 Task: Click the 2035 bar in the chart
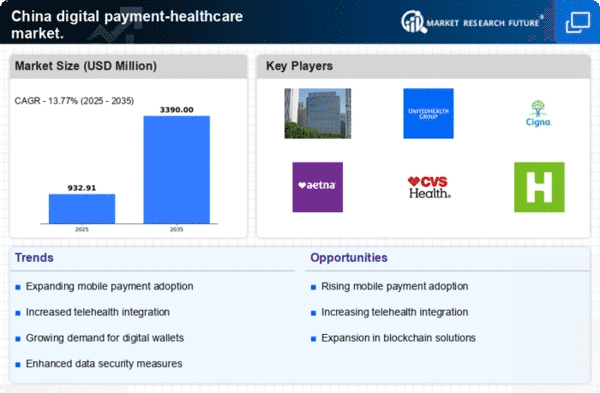[x=177, y=170]
